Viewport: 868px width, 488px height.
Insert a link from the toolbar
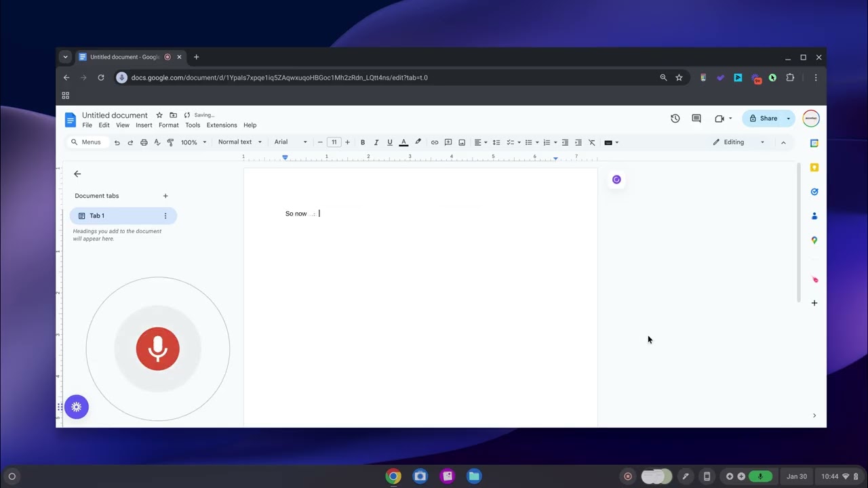click(435, 142)
